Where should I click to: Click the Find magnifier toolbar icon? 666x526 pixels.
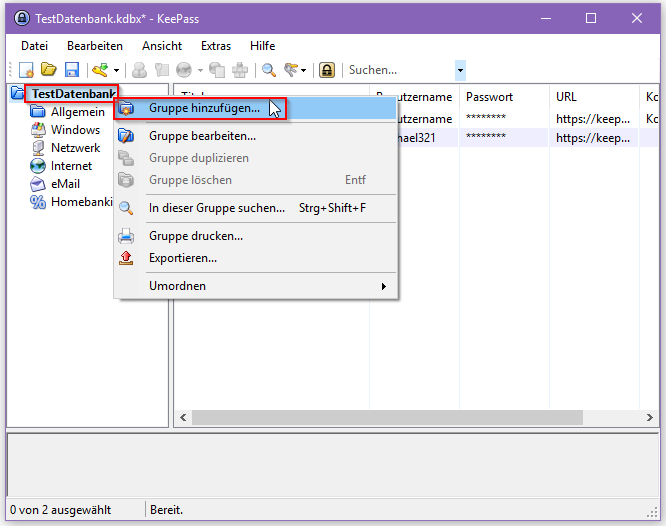(269, 70)
